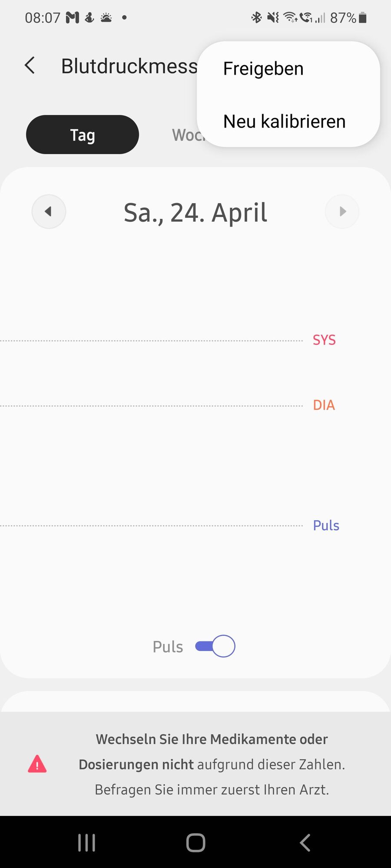Tap the Gmail notification icon in status bar

pos(72,18)
